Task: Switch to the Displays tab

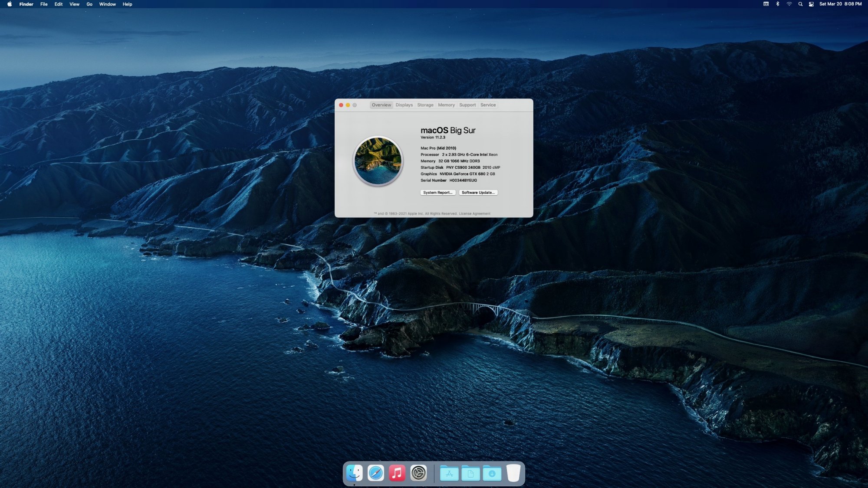Action: 404,105
